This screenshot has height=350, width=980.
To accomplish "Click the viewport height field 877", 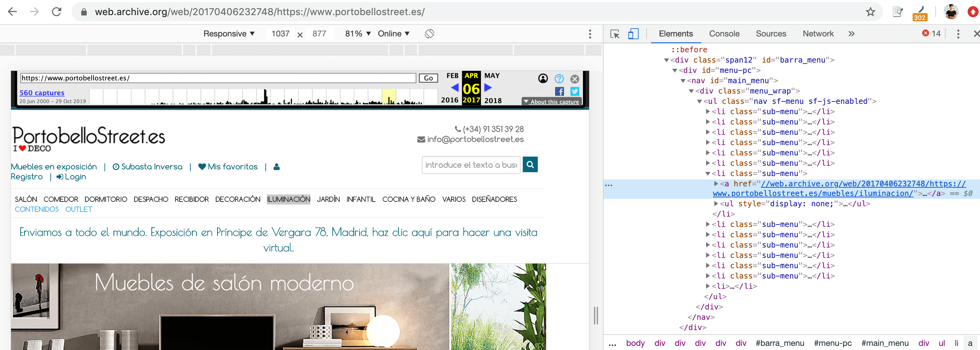I will point(320,34).
